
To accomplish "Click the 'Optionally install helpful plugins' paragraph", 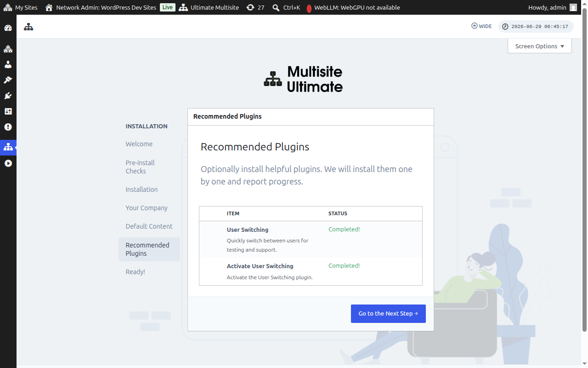I will pyautogui.click(x=306, y=175).
